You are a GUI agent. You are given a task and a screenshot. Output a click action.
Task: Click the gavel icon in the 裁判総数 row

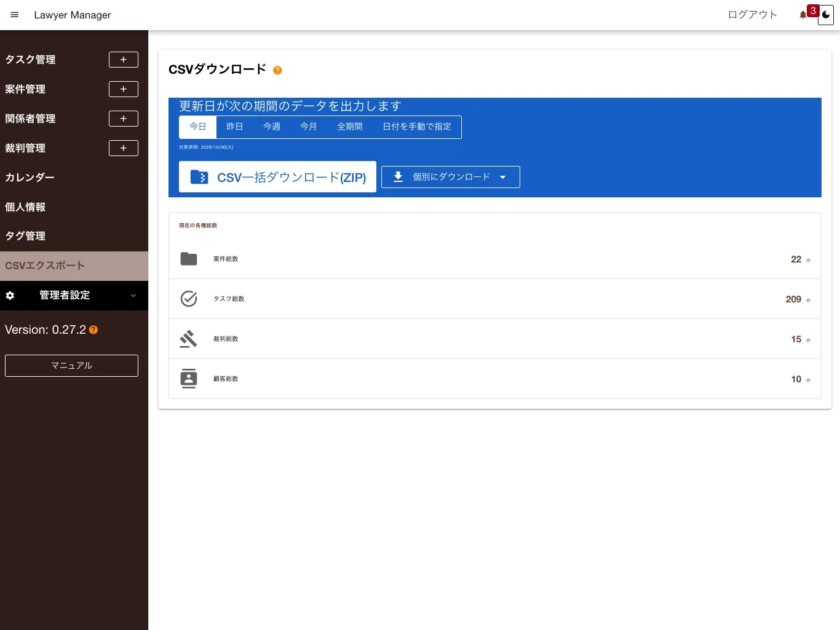188,339
